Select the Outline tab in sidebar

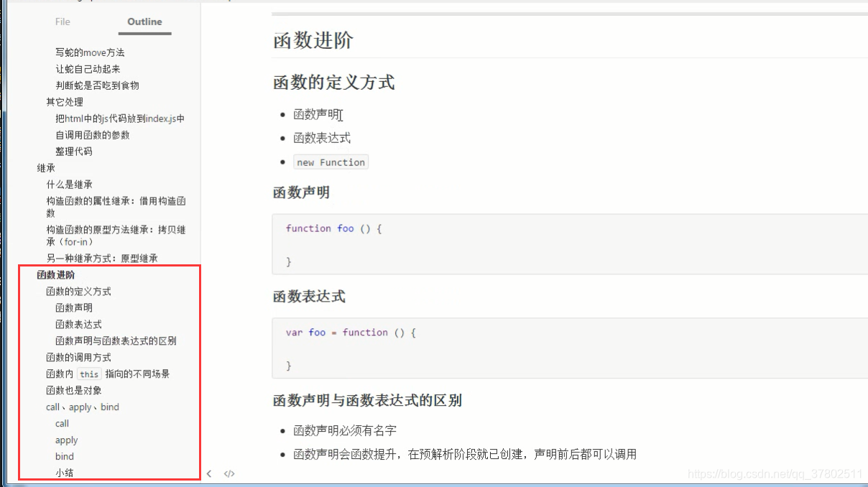144,22
